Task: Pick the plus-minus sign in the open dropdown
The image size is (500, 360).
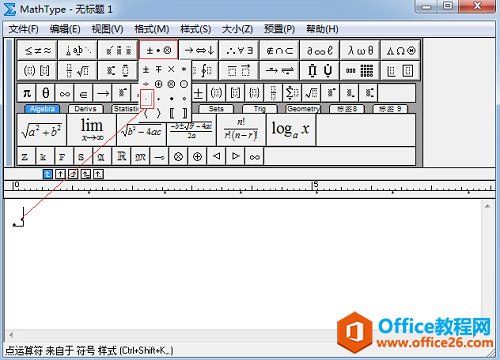Action: (x=146, y=70)
